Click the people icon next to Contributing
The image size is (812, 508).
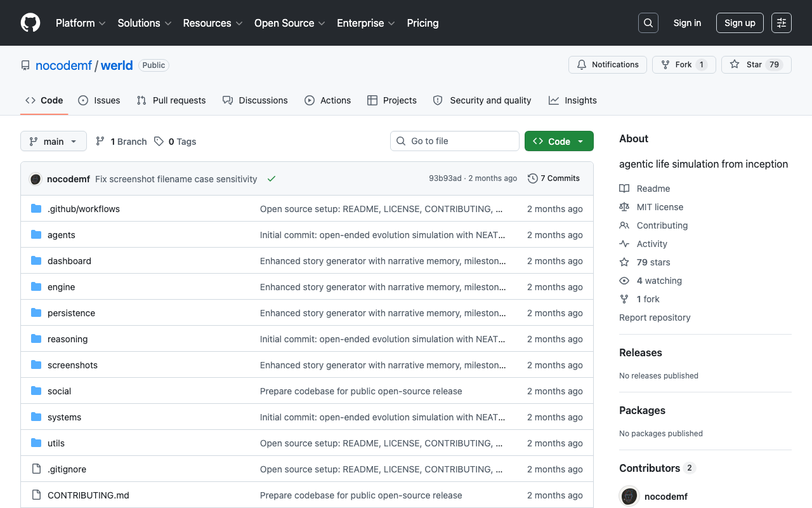[624, 225]
